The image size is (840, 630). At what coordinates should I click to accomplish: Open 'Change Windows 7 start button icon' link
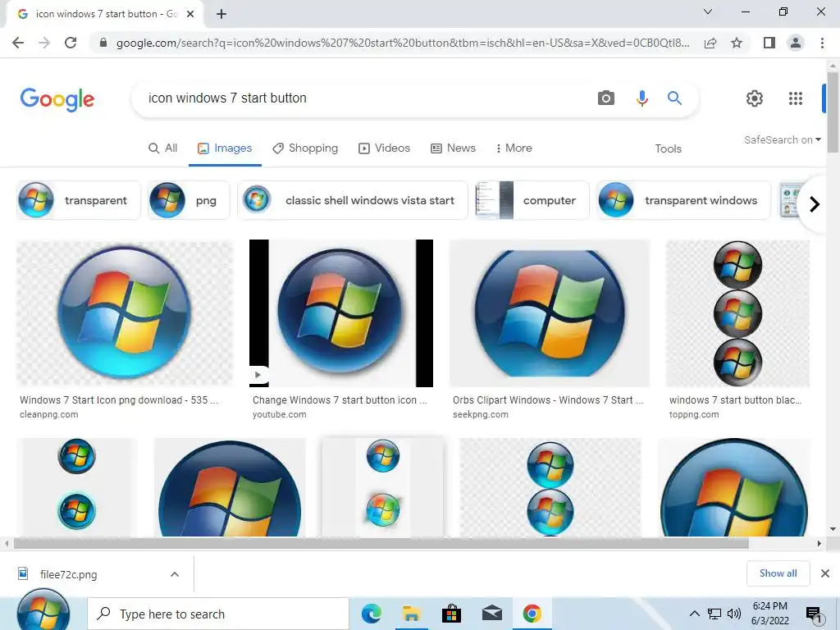coord(340,400)
